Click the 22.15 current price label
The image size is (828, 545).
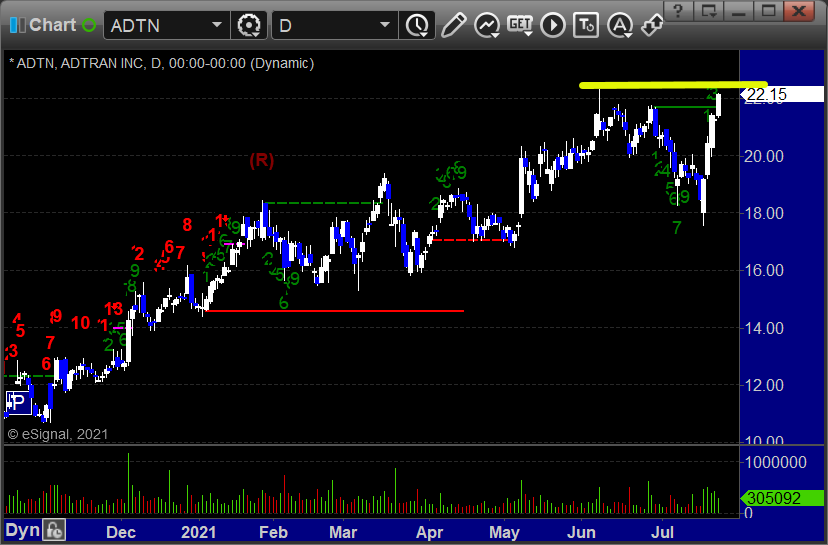pos(783,94)
